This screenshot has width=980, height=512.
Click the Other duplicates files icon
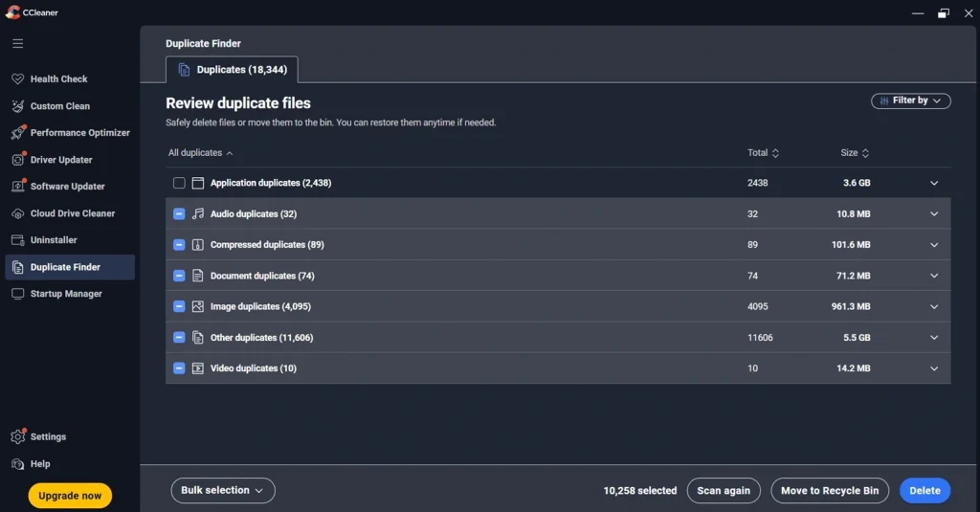coord(197,338)
